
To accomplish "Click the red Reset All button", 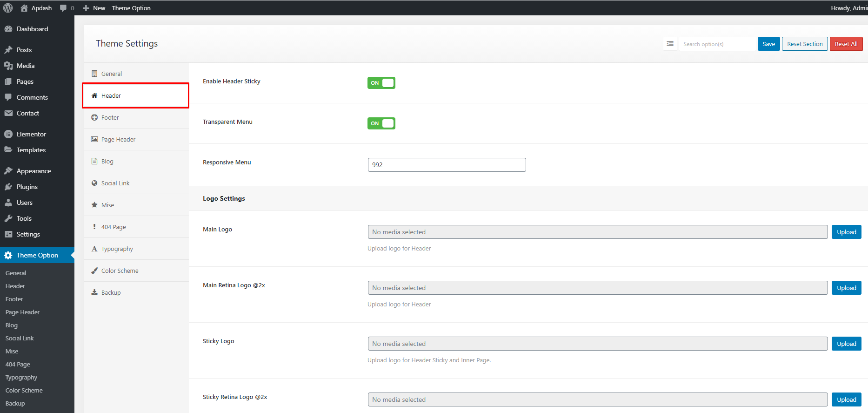I will [x=846, y=44].
